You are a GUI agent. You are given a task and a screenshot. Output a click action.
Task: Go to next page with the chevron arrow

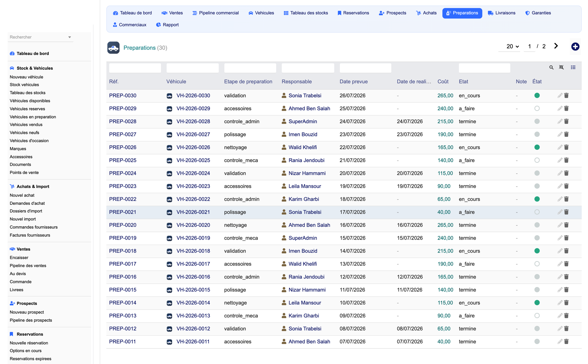coord(556,46)
